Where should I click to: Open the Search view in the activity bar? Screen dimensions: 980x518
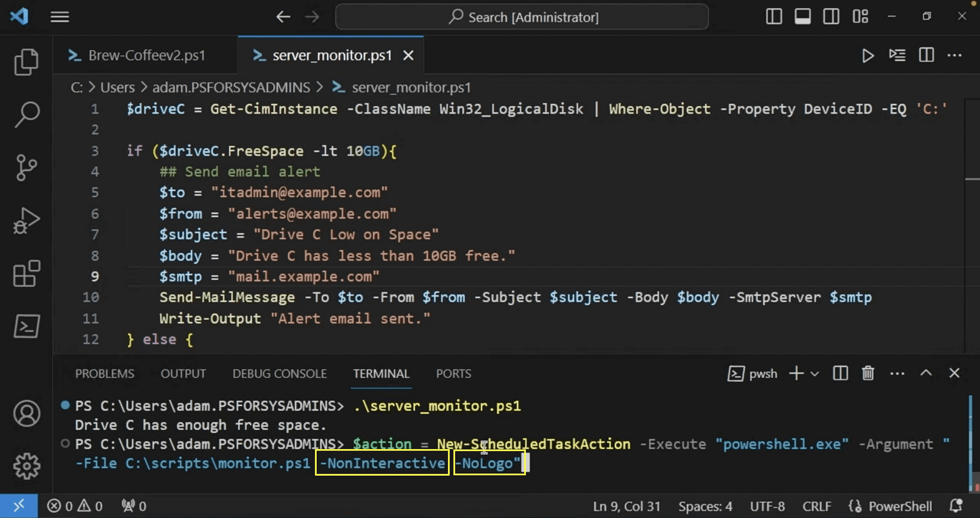click(27, 114)
